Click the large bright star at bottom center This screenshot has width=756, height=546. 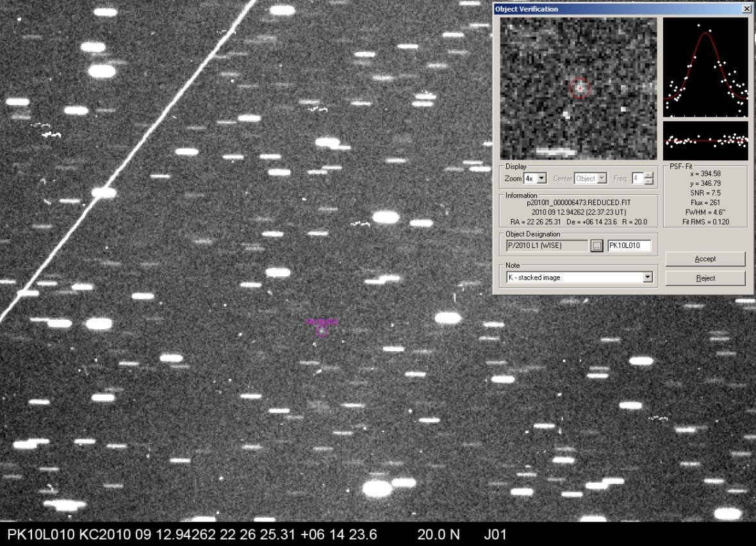377,489
